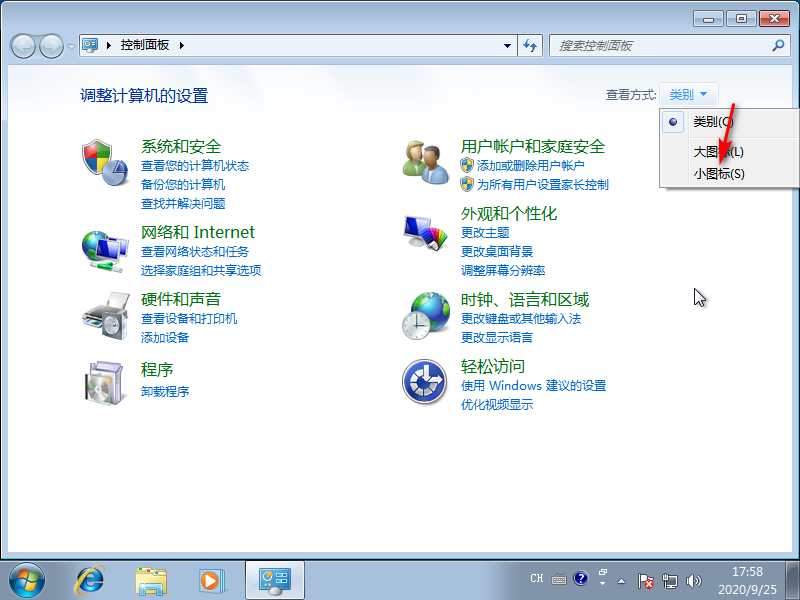
Task: Open the 更改桌面背景 link
Action: pos(497,251)
